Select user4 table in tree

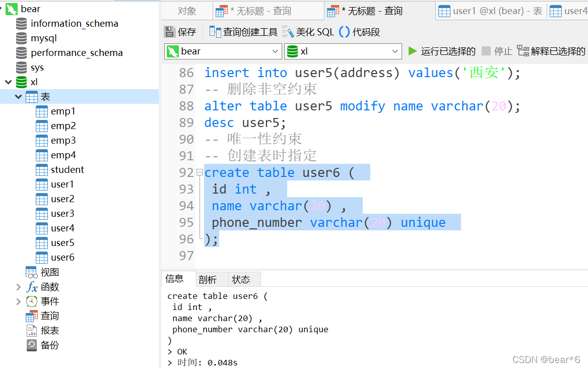[x=62, y=228]
